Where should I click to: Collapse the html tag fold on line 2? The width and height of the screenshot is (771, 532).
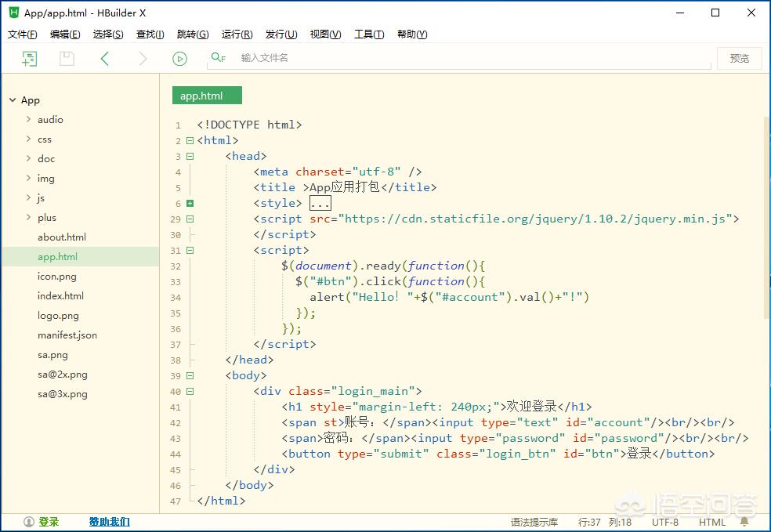tap(190, 140)
